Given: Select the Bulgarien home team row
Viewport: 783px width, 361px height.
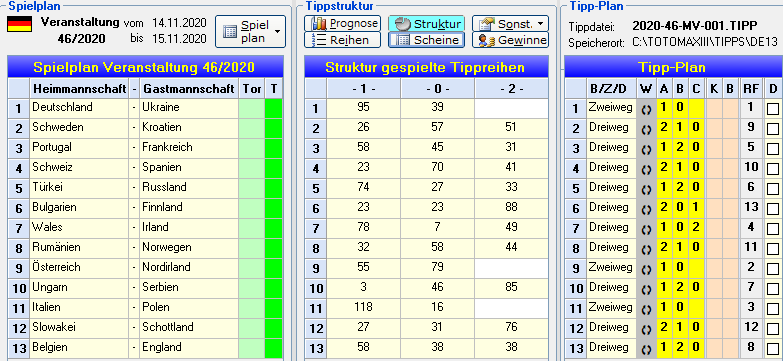Looking at the screenshot, I should [x=79, y=208].
